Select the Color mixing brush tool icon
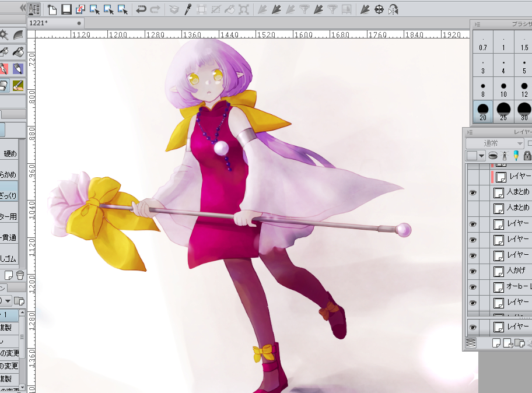The image size is (532, 393). (18, 86)
